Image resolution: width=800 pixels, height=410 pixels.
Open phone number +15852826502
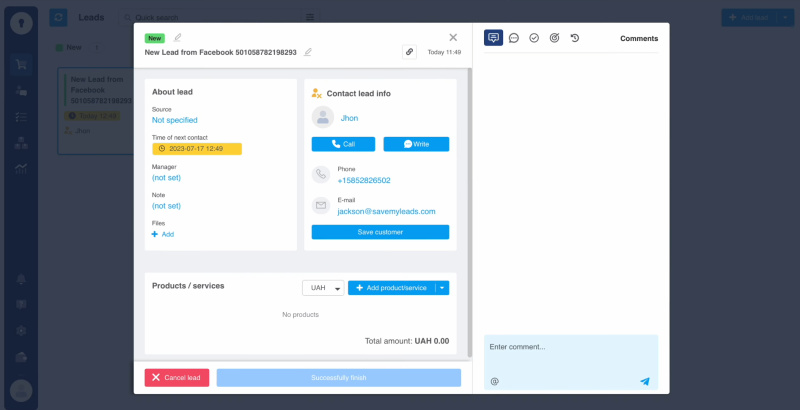tap(364, 181)
